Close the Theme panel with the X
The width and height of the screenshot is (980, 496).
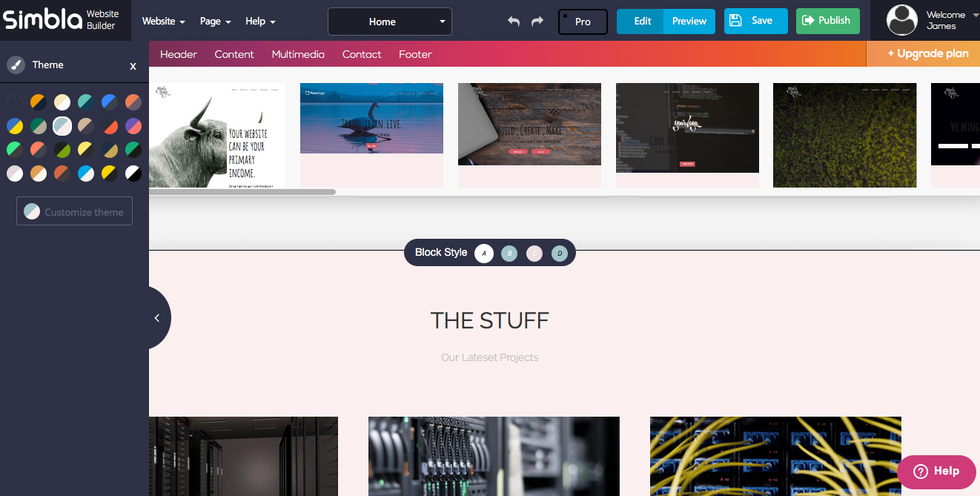click(x=133, y=66)
